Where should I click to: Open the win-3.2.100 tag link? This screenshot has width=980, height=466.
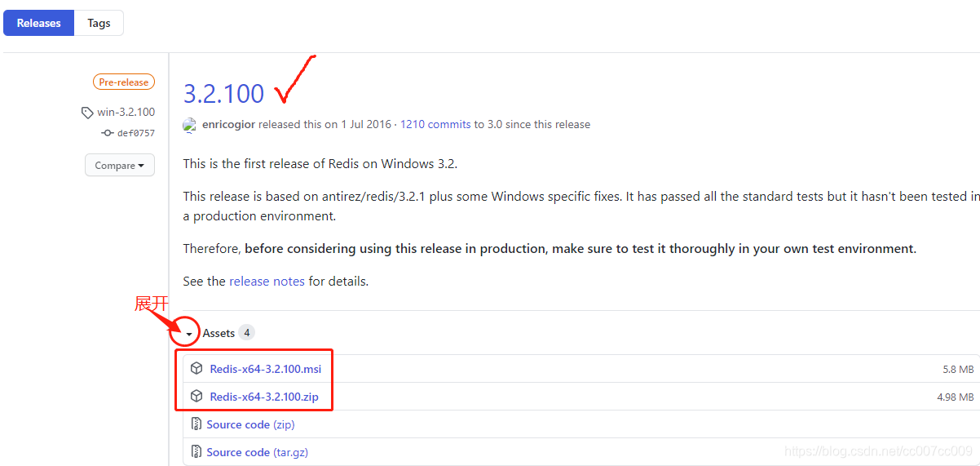point(126,112)
